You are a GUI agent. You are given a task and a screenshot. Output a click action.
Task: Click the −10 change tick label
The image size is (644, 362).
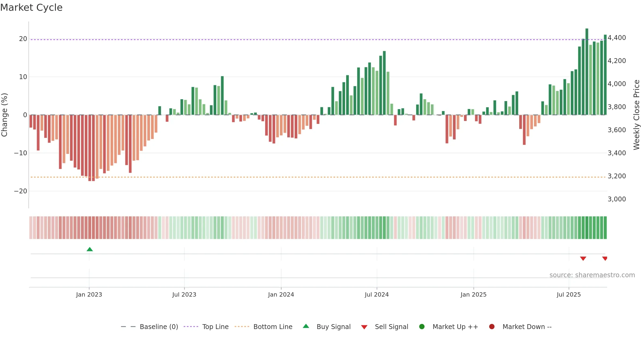tap(21, 153)
